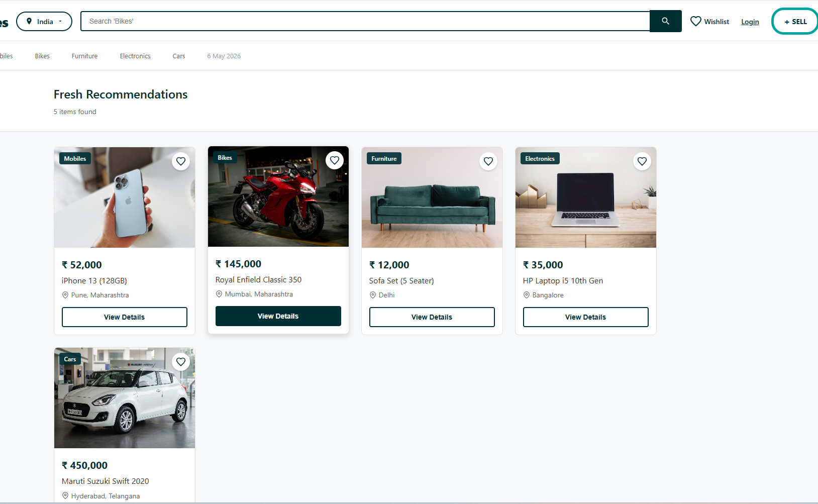Image resolution: width=818 pixels, height=504 pixels.
Task: Click the search magnifier button
Action: pyautogui.click(x=665, y=21)
